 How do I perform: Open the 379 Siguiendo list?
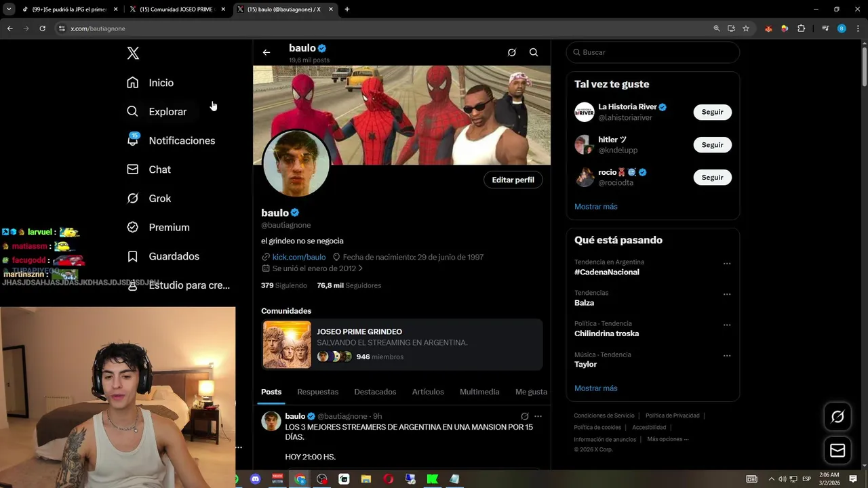point(284,285)
